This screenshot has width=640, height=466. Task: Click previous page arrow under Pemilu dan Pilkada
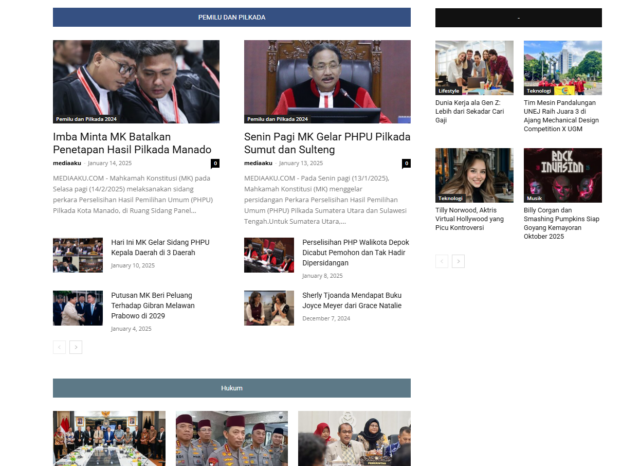(59, 347)
